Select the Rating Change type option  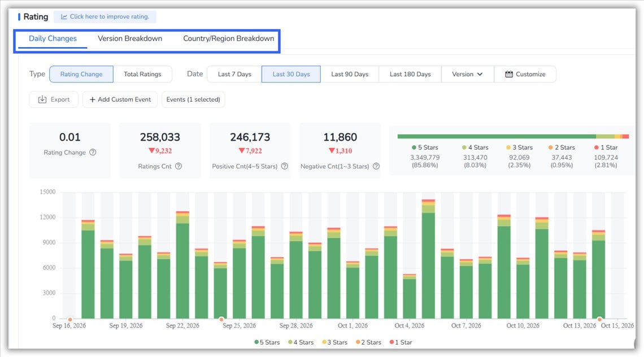81,75
